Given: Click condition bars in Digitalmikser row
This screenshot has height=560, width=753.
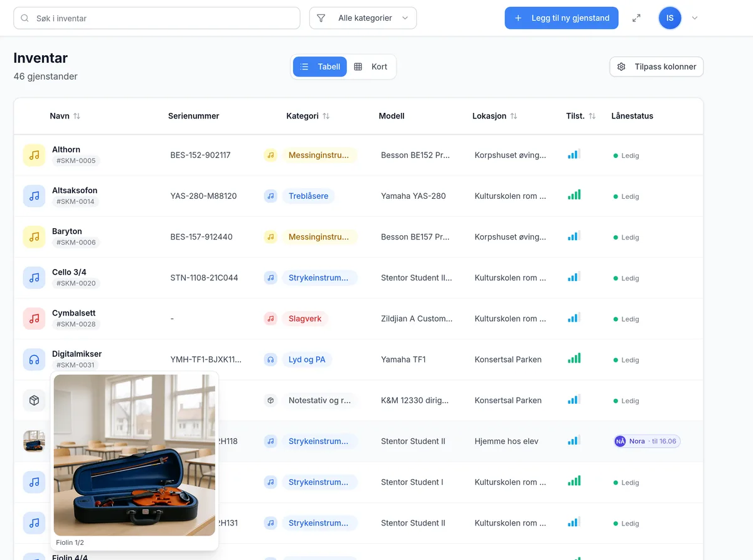Looking at the screenshot, I should coord(574,359).
